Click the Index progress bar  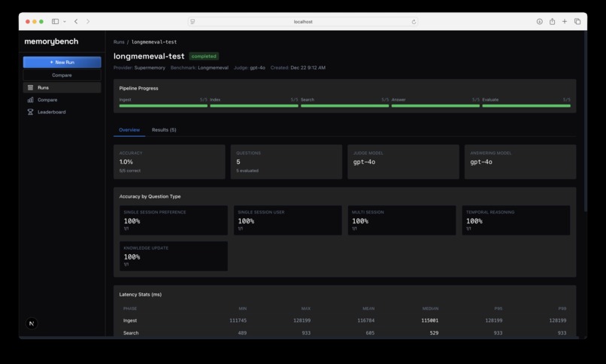(254, 106)
